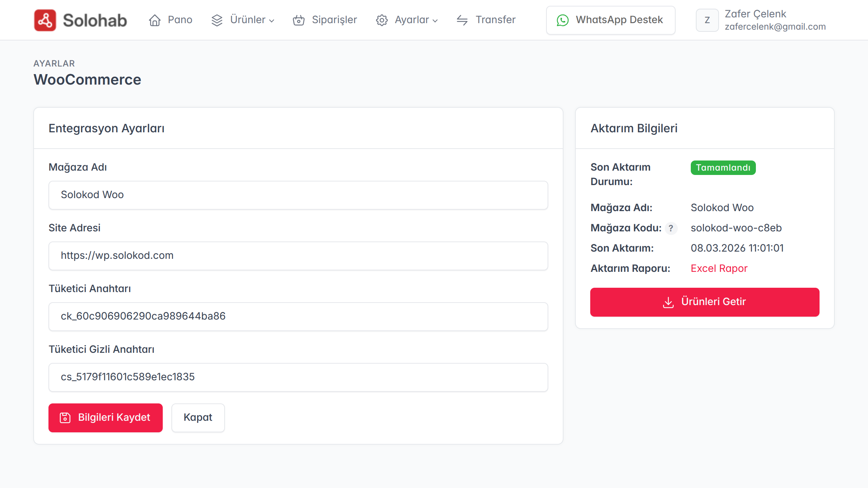Viewport: 868px width, 488px height.
Task: Click the WooCommerce page heading
Action: coord(88,80)
